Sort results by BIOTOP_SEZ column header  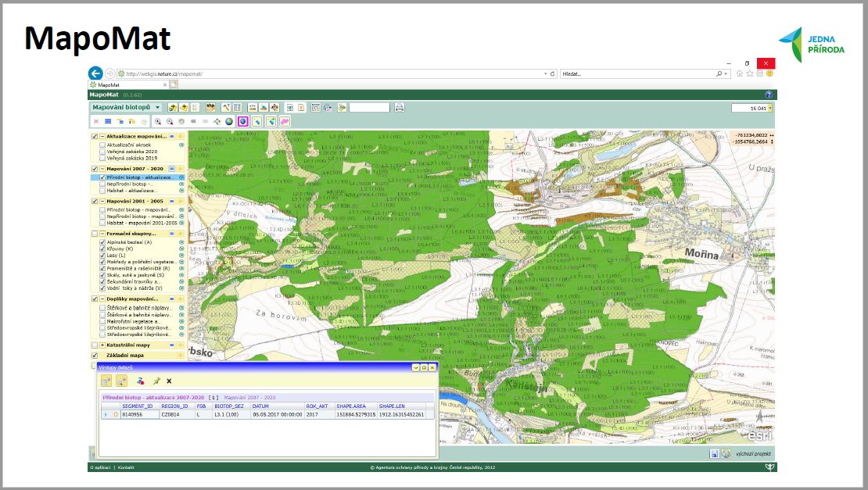(x=228, y=406)
